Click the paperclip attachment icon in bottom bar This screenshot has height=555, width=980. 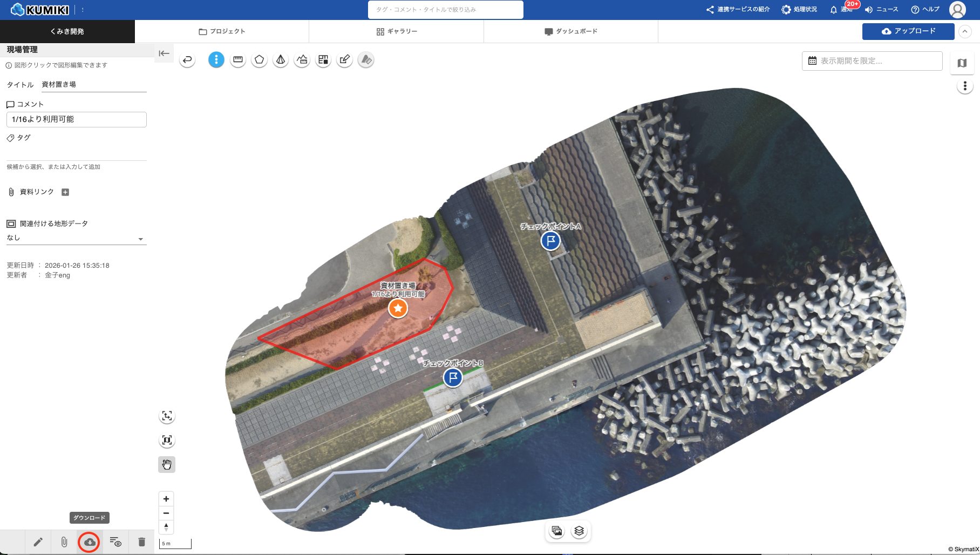tap(64, 542)
